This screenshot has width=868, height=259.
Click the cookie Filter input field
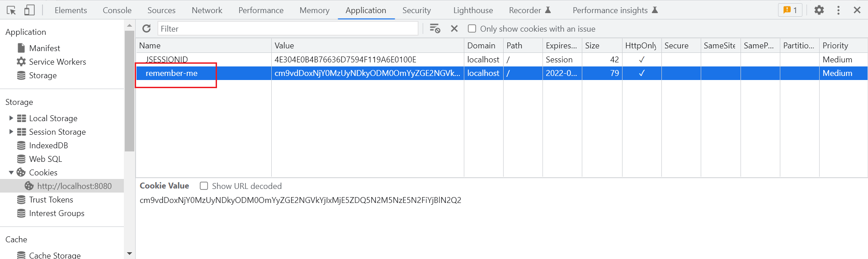tap(288, 29)
